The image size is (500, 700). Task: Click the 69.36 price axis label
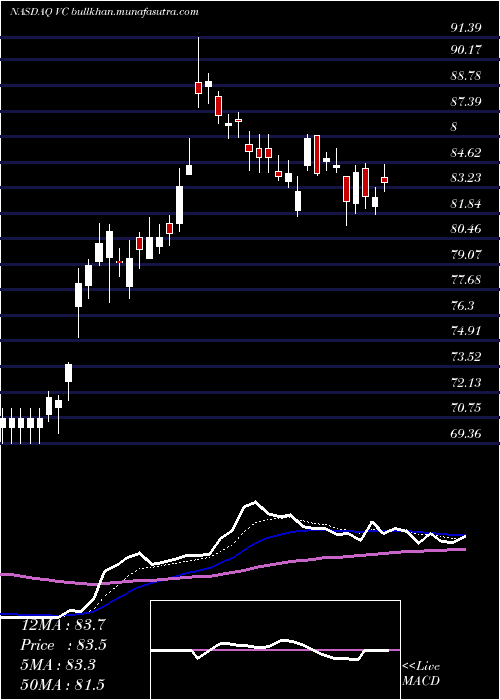(x=466, y=433)
